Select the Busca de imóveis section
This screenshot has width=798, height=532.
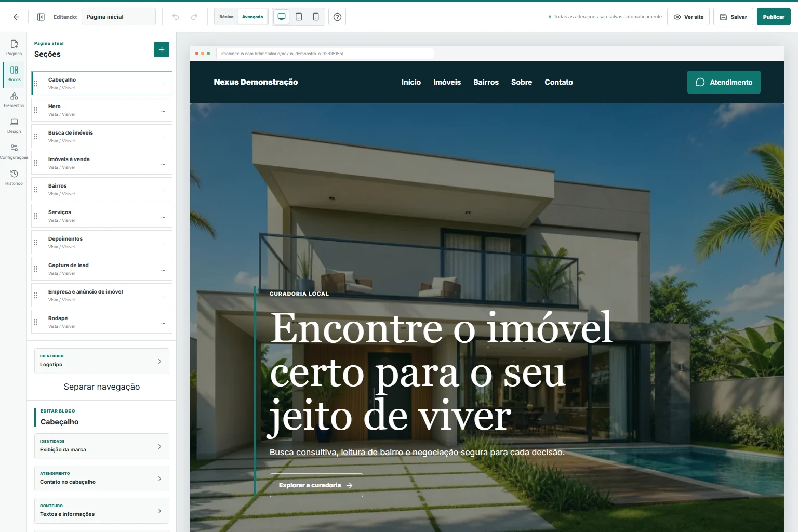click(102, 137)
